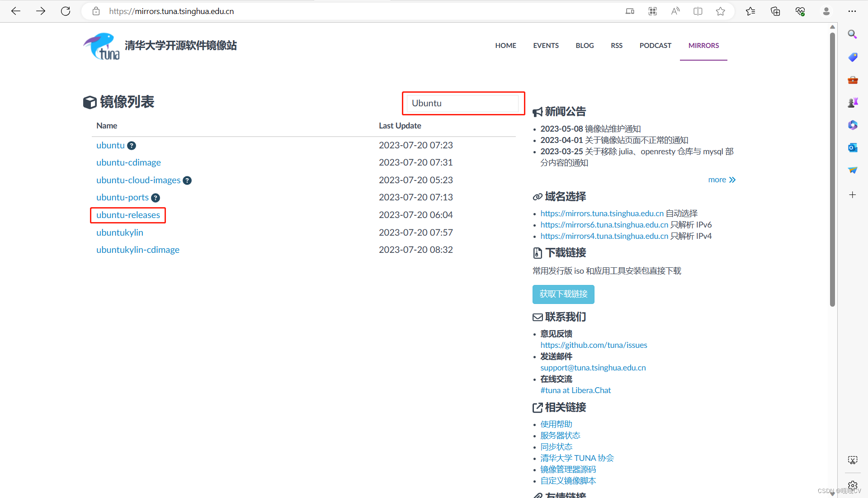868x498 pixels.
Task: Click the page vertical scrollbar
Action: [832, 170]
